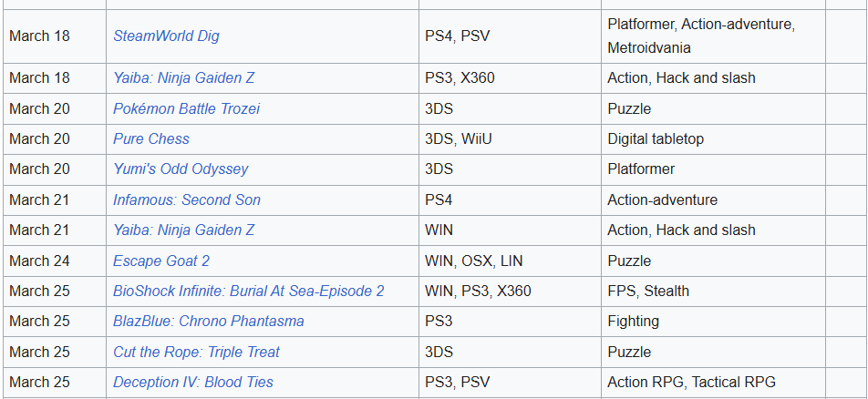Follow the Pure Chess link

click(x=151, y=139)
